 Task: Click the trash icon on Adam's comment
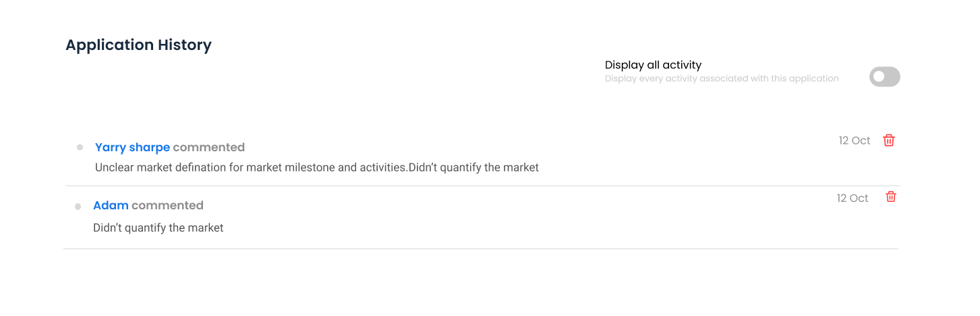tap(891, 196)
